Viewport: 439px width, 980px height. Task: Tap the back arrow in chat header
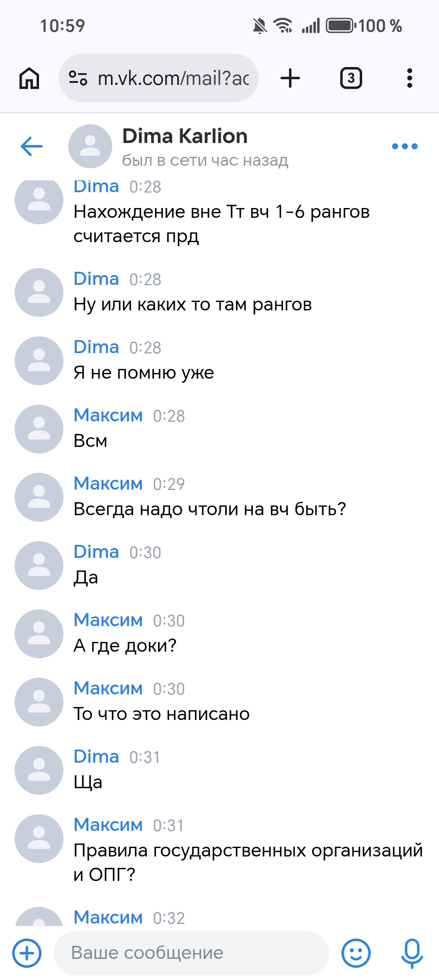(x=32, y=146)
